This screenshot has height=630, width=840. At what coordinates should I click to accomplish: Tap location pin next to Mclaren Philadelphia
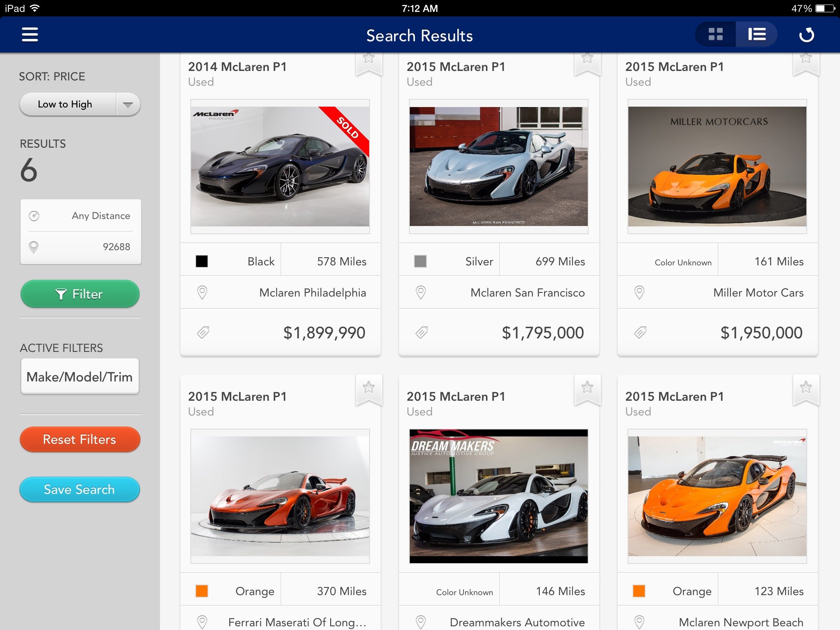[x=202, y=292]
